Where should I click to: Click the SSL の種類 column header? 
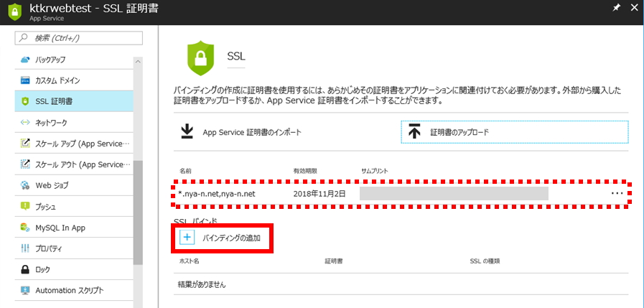(485, 261)
